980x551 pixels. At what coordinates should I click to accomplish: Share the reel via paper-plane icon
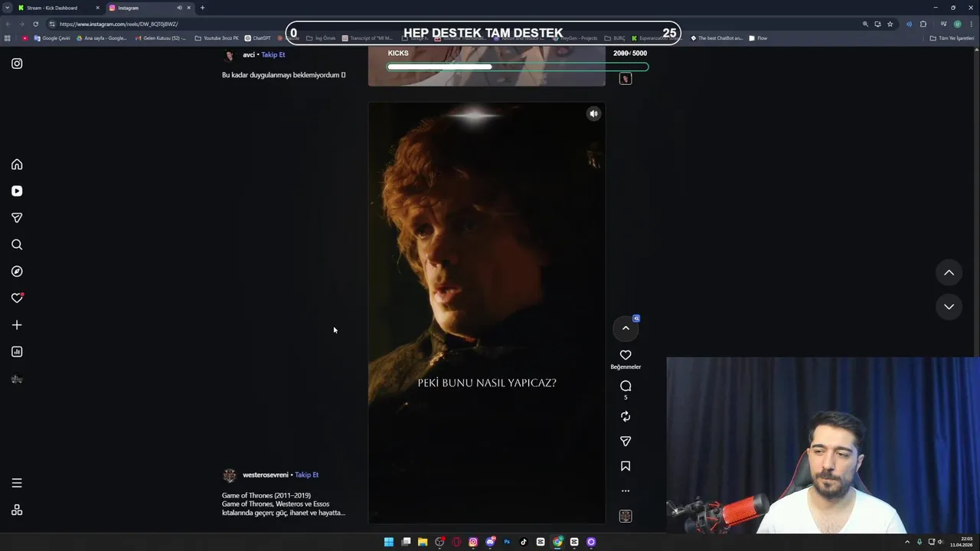(x=626, y=442)
